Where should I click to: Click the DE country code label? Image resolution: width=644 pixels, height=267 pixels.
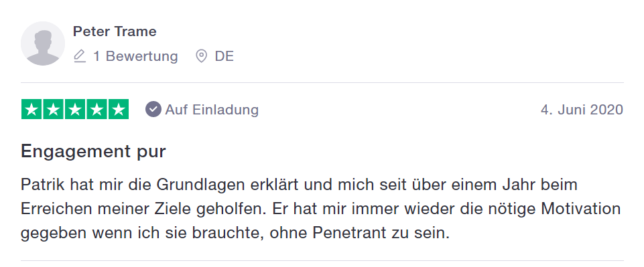pyautogui.click(x=224, y=56)
